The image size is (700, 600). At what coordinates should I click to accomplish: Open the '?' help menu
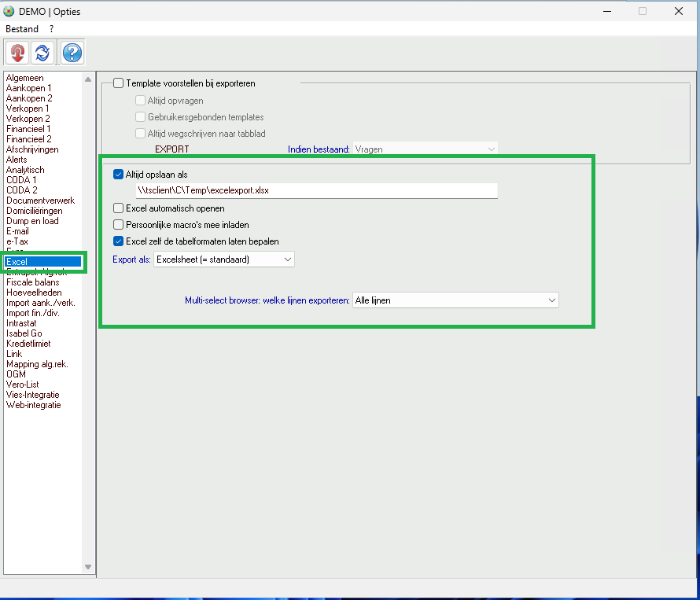point(52,29)
